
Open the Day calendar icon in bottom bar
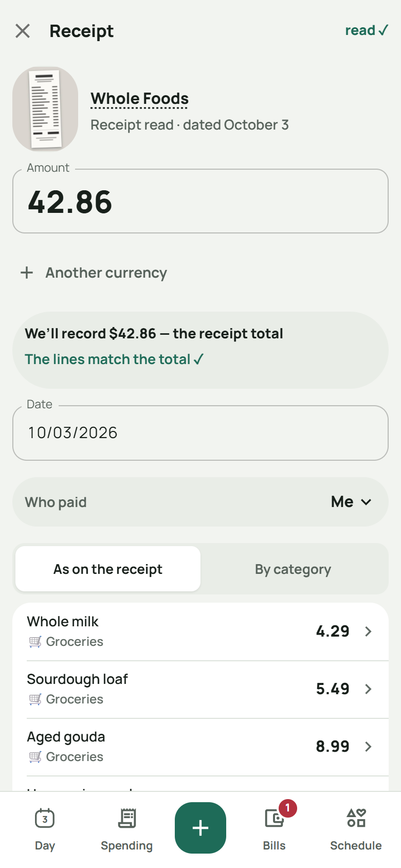click(45, 818)
